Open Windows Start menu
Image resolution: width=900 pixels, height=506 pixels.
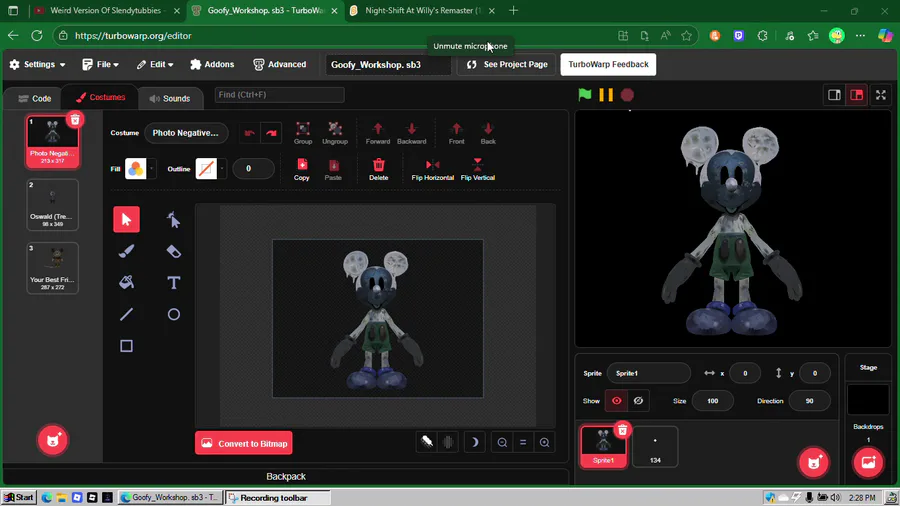pyautogui.click(x=19, y=497)
